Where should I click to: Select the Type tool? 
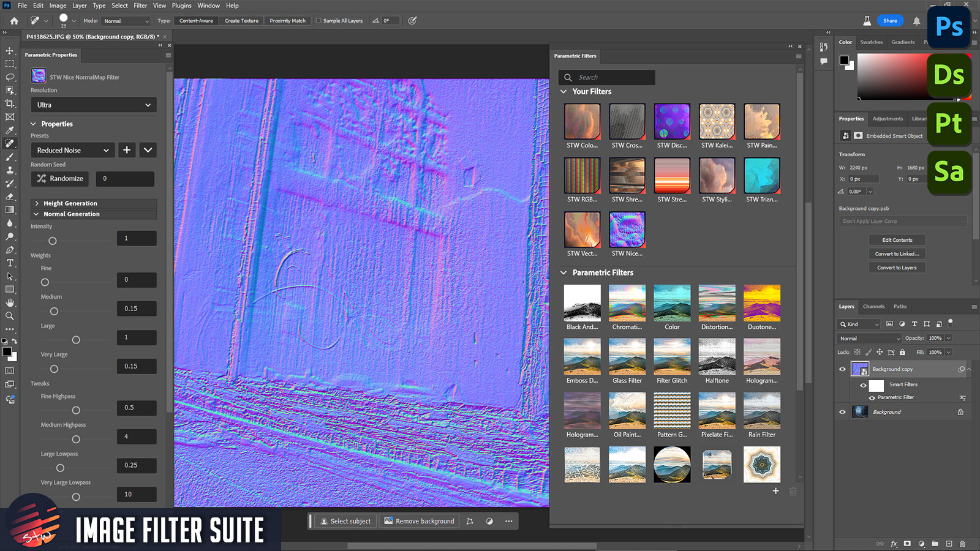point(10,263)
